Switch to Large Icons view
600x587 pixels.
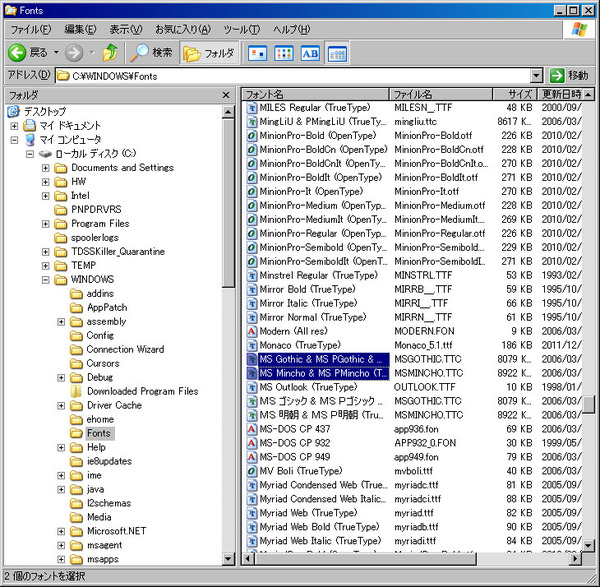pyautogui.click(x=257, y=54)
